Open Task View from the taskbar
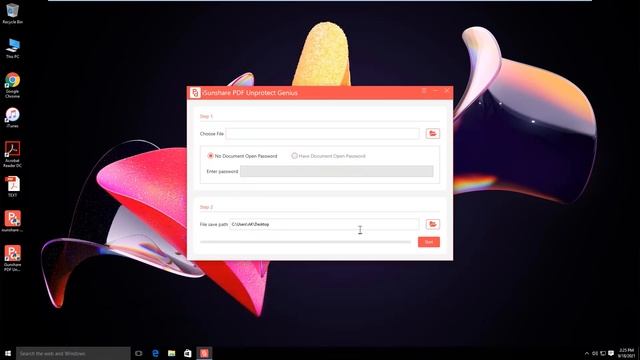Viewport: 640px width, 360px height. 139,353
